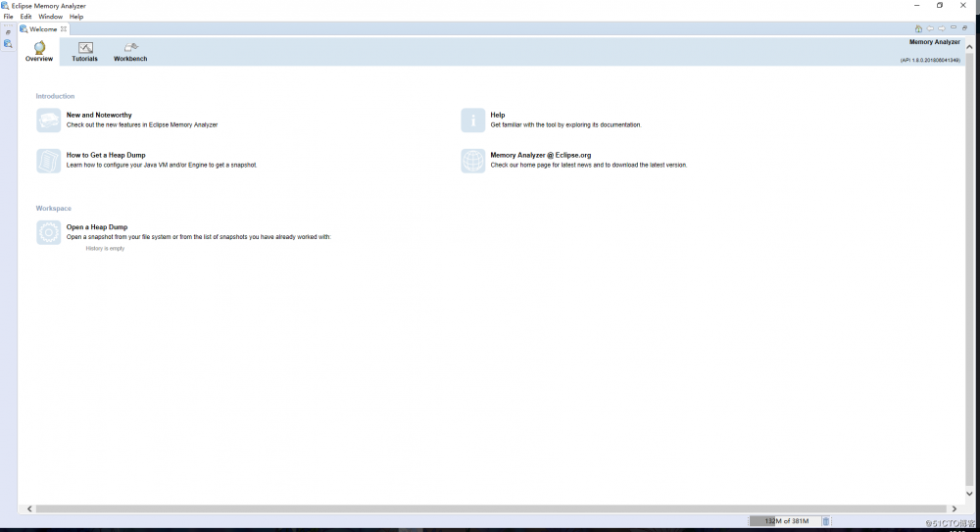Click the heap status 132M of 381M bar
This screenshot has height=532, width=980.
(x=784, y=521)
